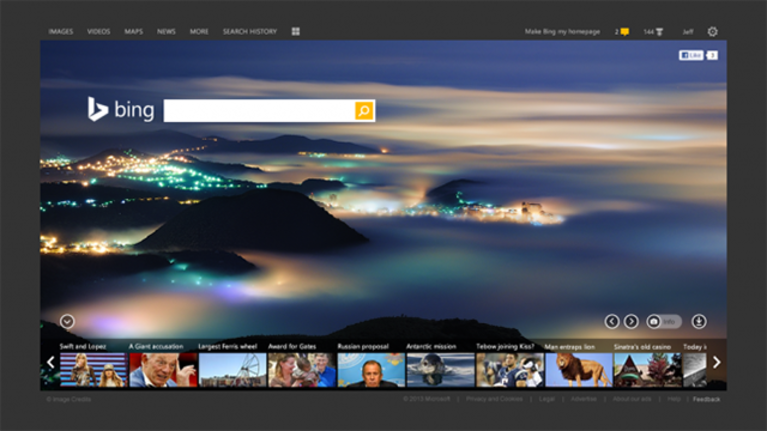The height and width of the screenshot is (431, 767).
Task: Click the Feedback link in footer
Action: (706, 399)
